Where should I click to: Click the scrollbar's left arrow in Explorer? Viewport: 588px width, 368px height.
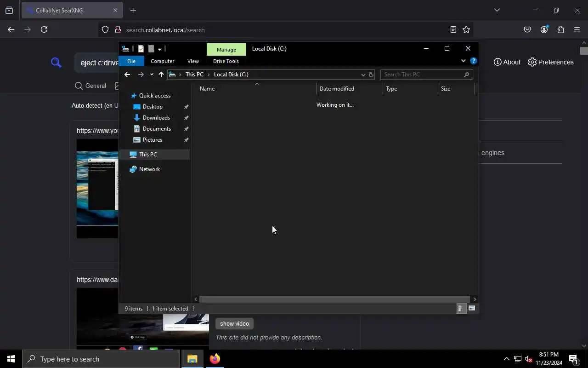pyautogui.click(x=196, y=299)
